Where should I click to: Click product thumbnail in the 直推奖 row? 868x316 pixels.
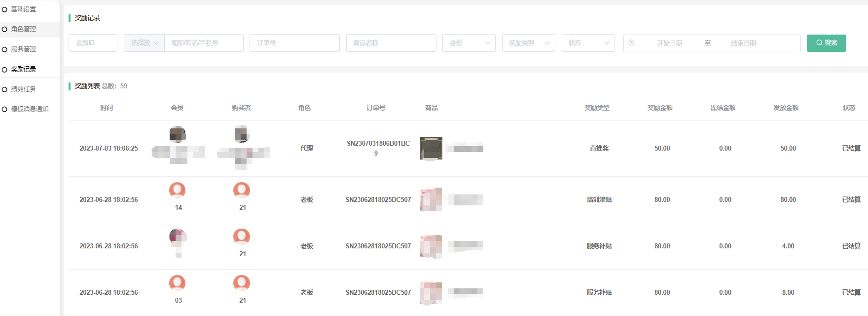tap(431, 148)
